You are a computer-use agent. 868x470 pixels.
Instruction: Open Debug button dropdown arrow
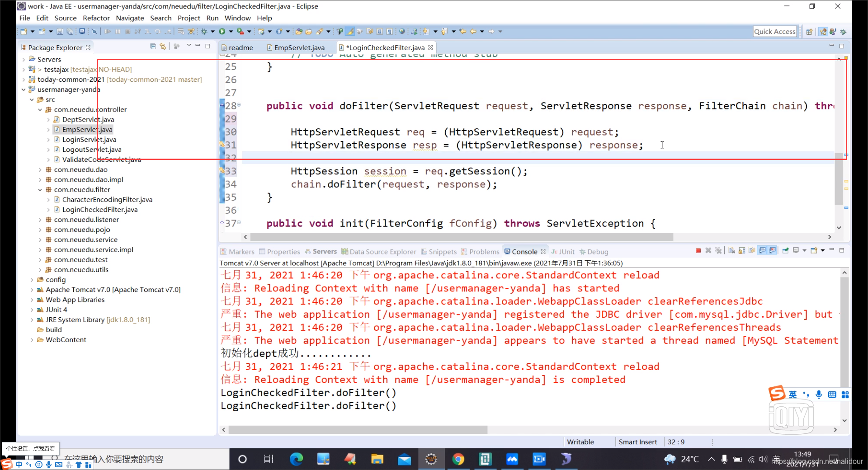212,32
